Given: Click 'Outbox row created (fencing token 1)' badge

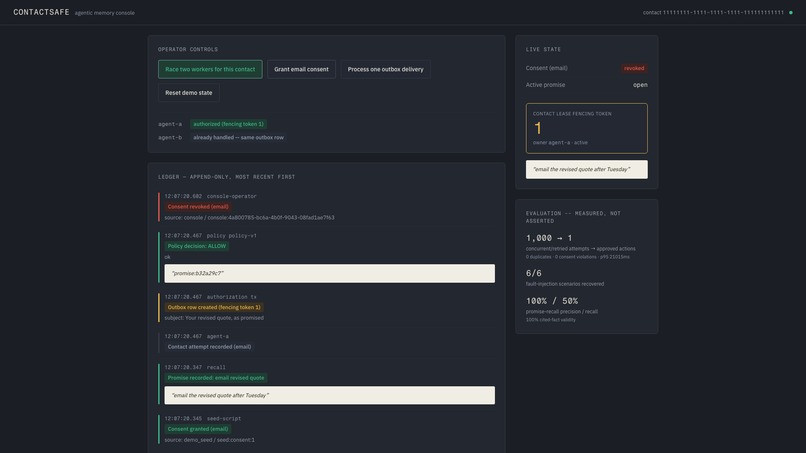Looking at the screenshot, I should (x=214, y=307).
